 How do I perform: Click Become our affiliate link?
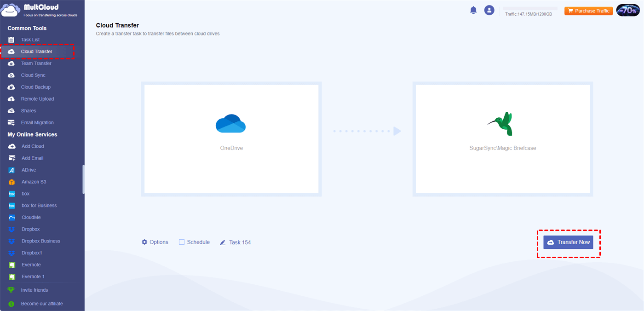pyautogui.click(x=42, y=304)
